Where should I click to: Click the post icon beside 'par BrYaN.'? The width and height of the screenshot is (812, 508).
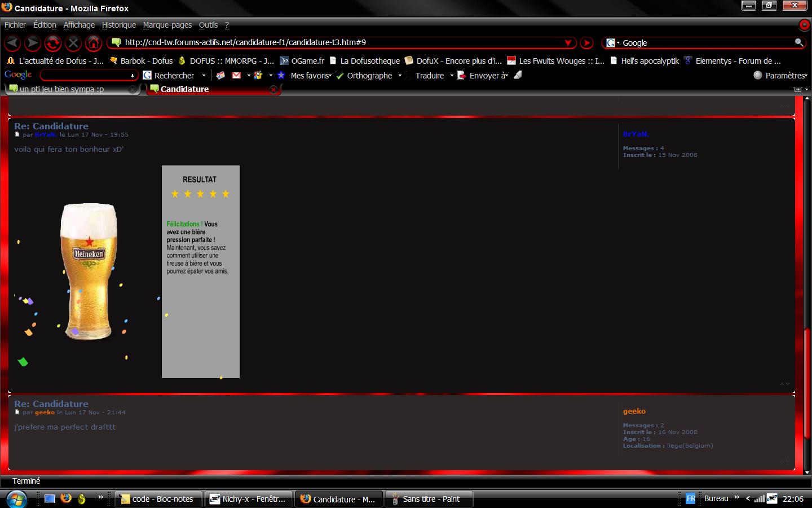point(17,135)
